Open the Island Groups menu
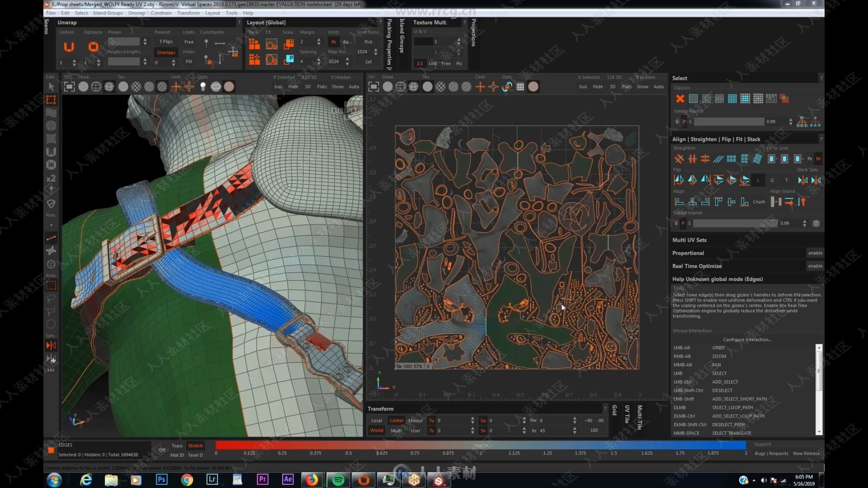Viewport: 868px width, 488px height. [108, 13]
